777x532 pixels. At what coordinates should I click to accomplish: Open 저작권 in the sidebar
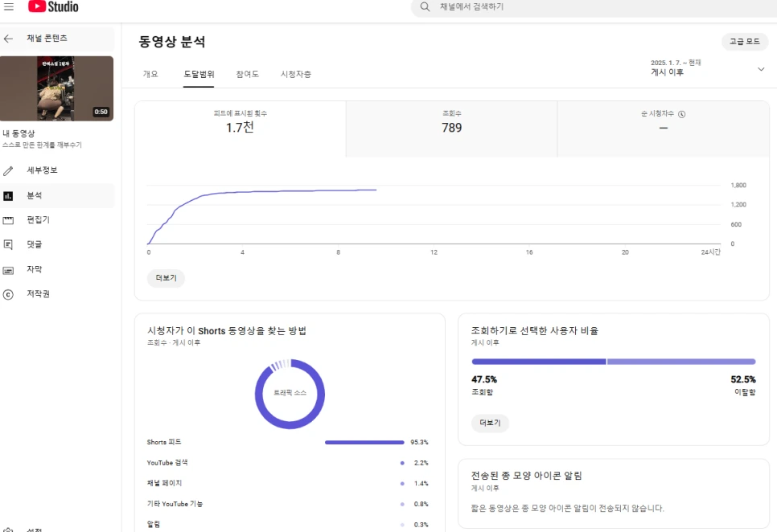(x=57, y=294)
